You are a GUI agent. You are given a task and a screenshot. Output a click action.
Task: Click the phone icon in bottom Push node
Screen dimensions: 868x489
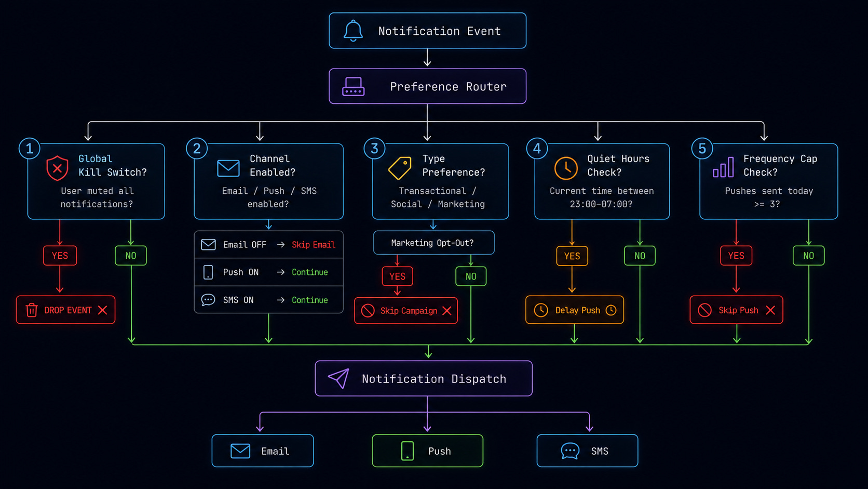(408, 451)
